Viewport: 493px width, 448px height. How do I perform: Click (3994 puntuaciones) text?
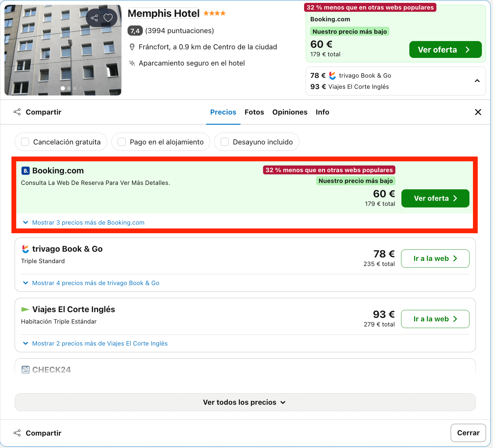(179, 31)
